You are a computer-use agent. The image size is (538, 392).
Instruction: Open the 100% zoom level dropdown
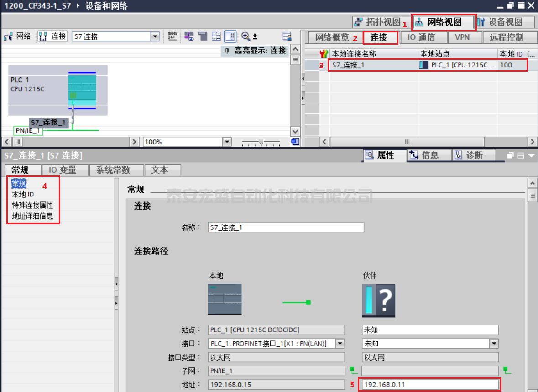click(227, 142)
